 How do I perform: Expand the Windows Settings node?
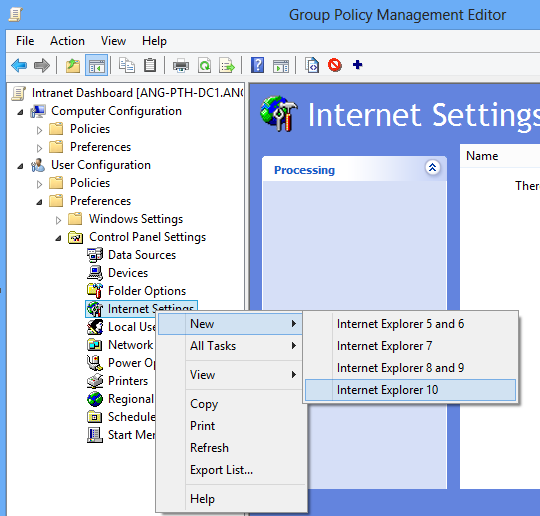(x=58, y=220)
